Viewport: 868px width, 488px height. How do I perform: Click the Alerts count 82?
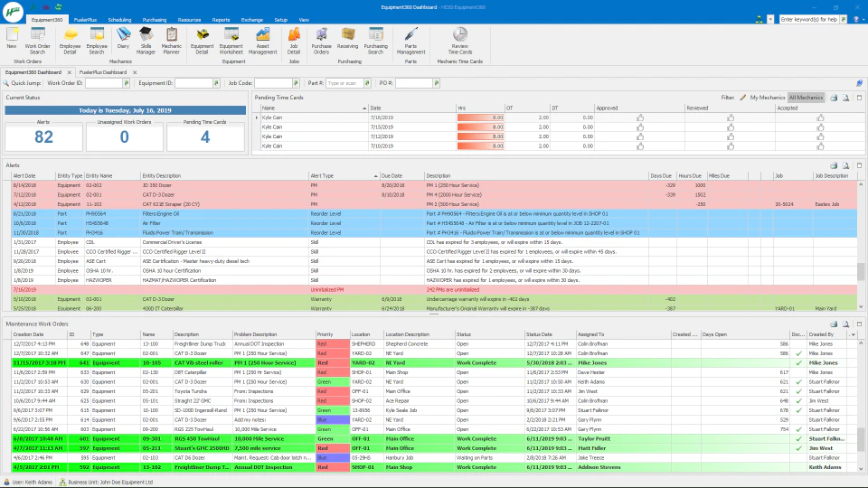pos(43,136)
